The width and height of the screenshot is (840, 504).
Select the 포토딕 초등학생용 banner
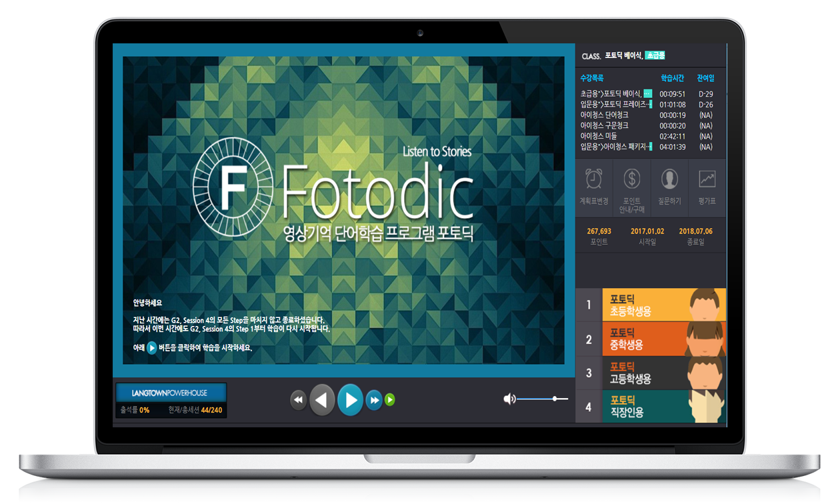(x=664, y=305)
